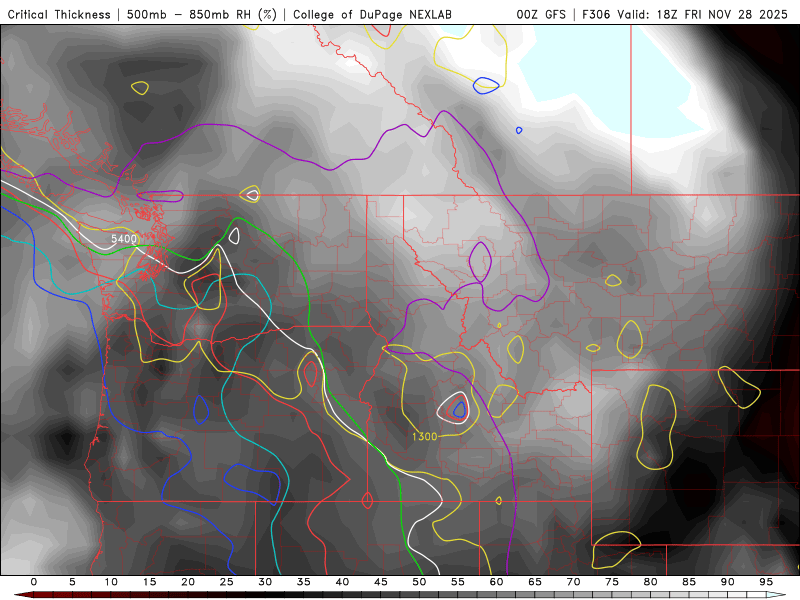
Task: Click the yellow "1300" contour label
Action: coord(424,436)
